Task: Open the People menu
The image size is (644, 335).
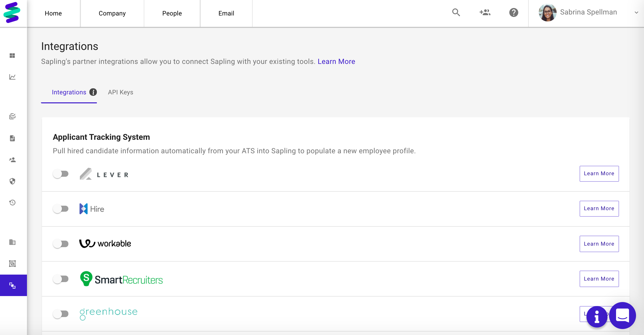Action: point(172,13)
